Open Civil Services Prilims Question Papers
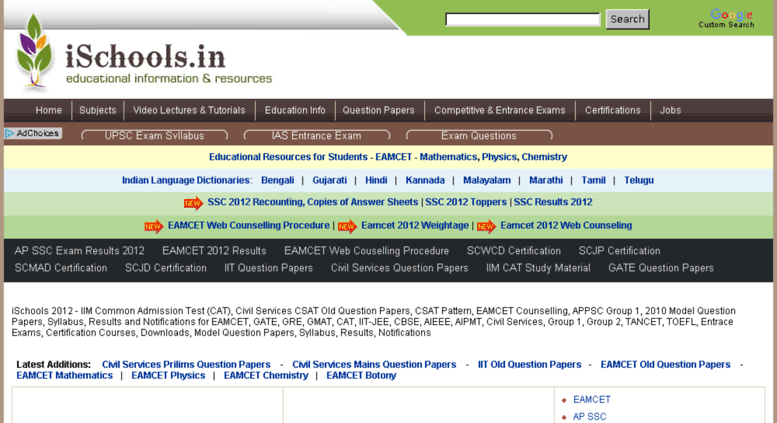 pos(186,365)
